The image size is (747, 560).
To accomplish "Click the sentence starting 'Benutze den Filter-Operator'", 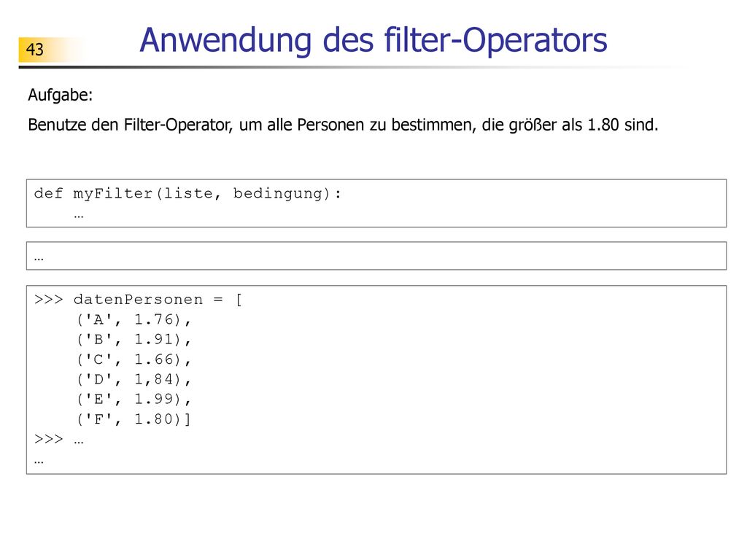I will click(343, 125).
